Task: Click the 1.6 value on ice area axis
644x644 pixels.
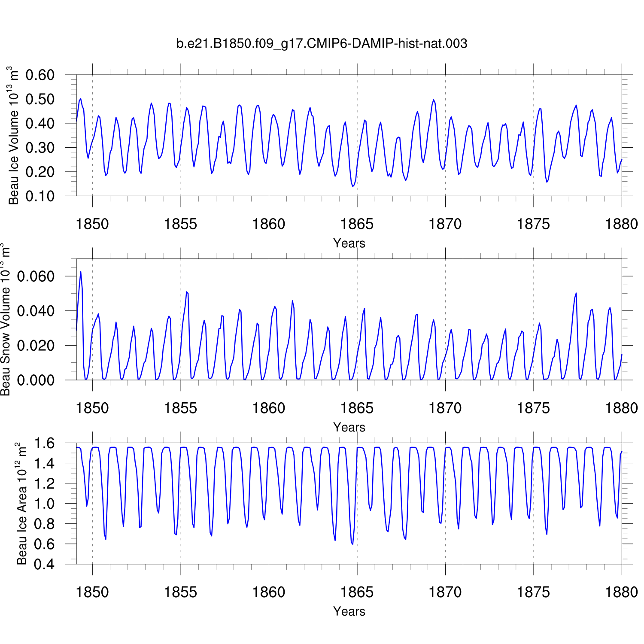Action: tap(44, 443)
